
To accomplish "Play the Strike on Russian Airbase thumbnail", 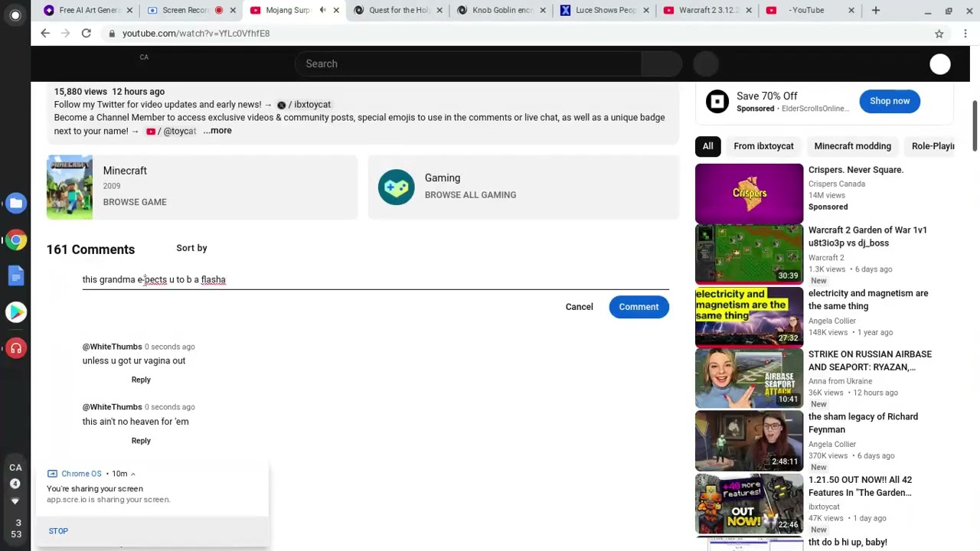I will click(749, 379).
